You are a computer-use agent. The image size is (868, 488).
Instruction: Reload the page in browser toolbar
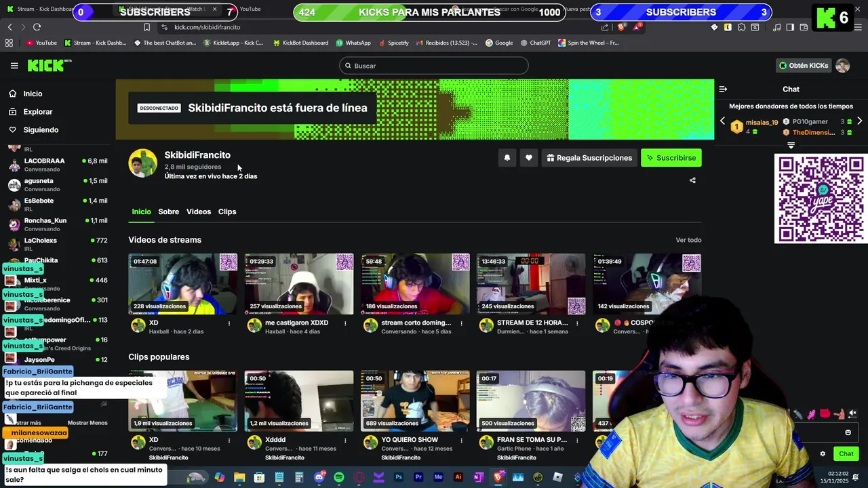37,27
